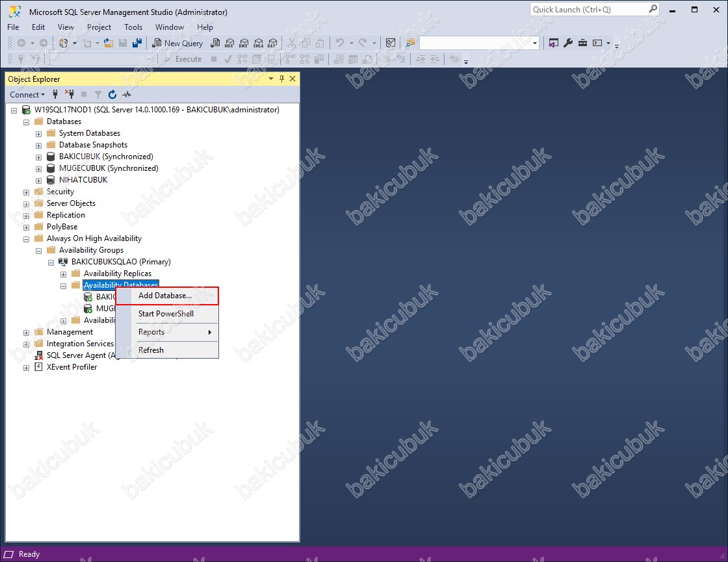
Task: Click the New Project icon
Action: click(64, 43)
